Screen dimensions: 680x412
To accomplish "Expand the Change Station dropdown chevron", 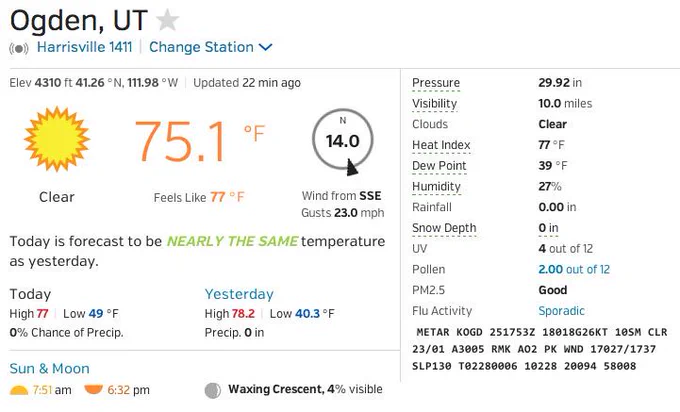I will (x=265, y=47).
